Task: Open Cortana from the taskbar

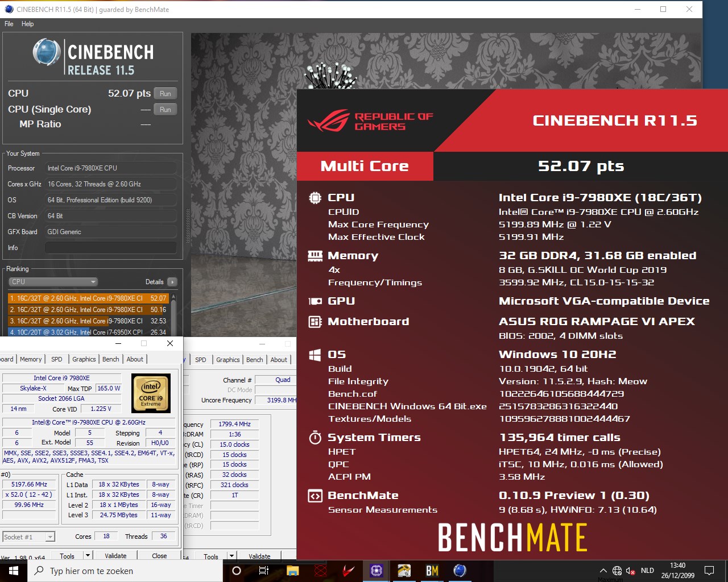Action: [237, 571]
